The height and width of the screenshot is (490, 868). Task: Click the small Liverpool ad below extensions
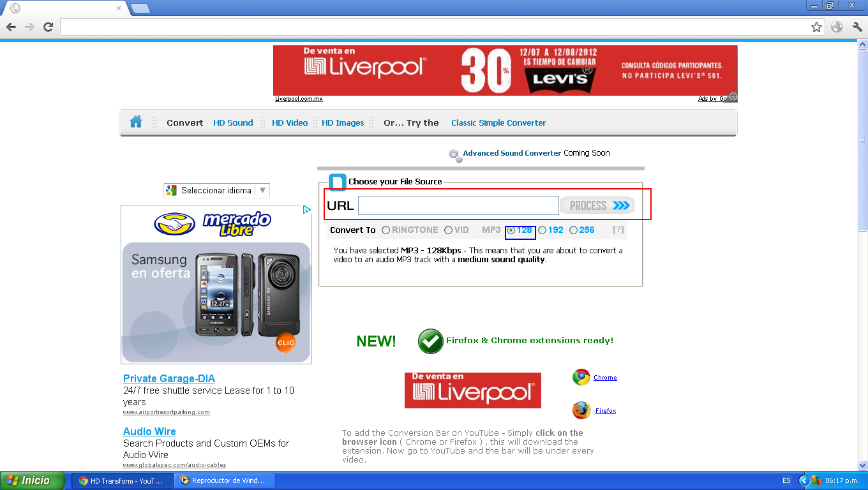pyautogui.click(x=473, y=390)
